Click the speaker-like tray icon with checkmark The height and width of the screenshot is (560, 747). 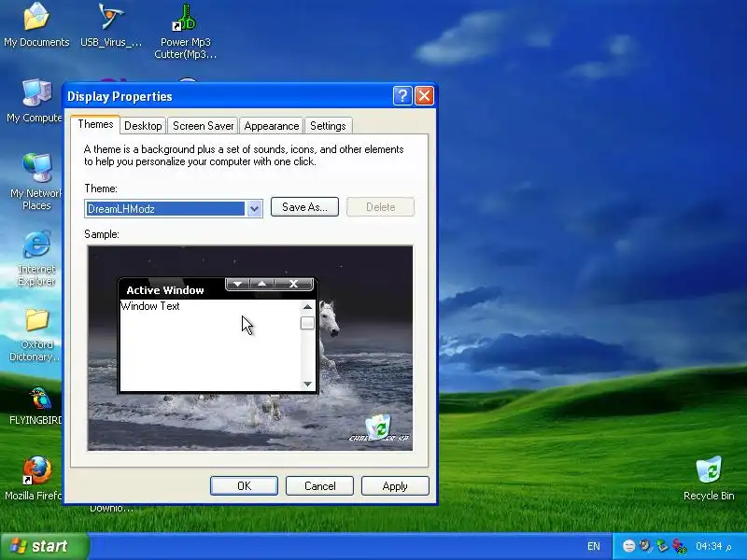coord(645,546)
